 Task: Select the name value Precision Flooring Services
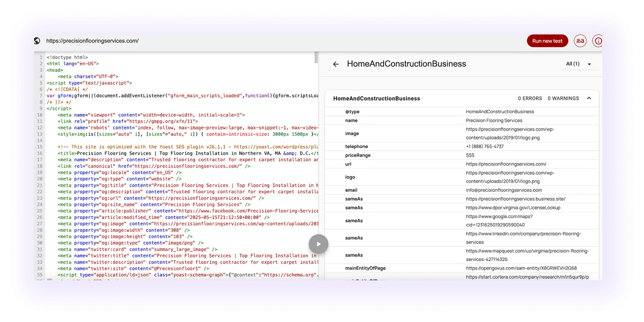[x=494, y=120]
